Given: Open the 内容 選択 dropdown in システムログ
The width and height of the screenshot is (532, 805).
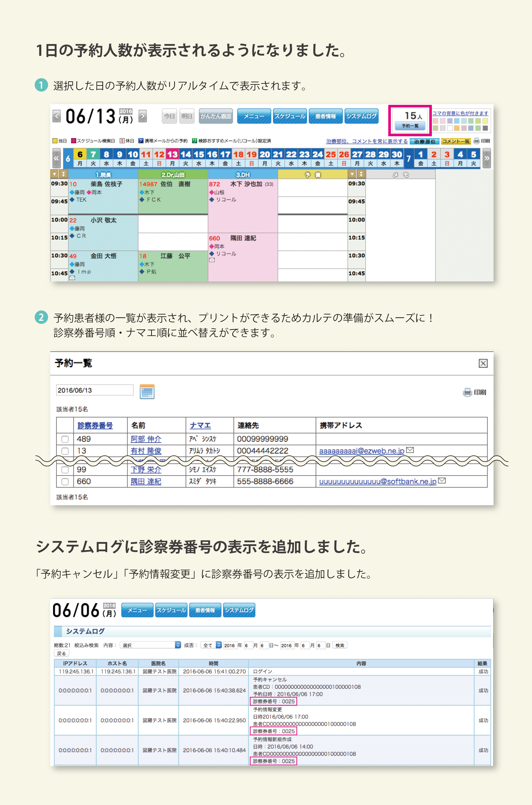Looking at the screenshot, I should pos(151,645).
